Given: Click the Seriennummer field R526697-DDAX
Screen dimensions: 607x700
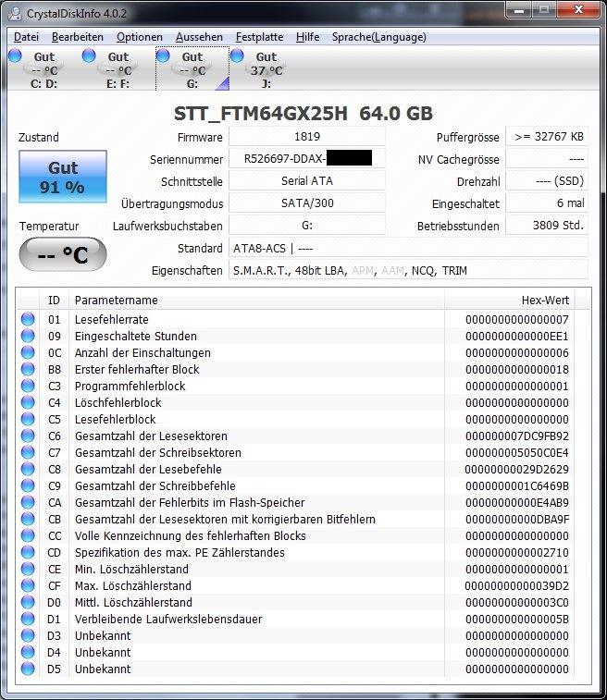Looking at the screenshot, I should click(307, 159).
